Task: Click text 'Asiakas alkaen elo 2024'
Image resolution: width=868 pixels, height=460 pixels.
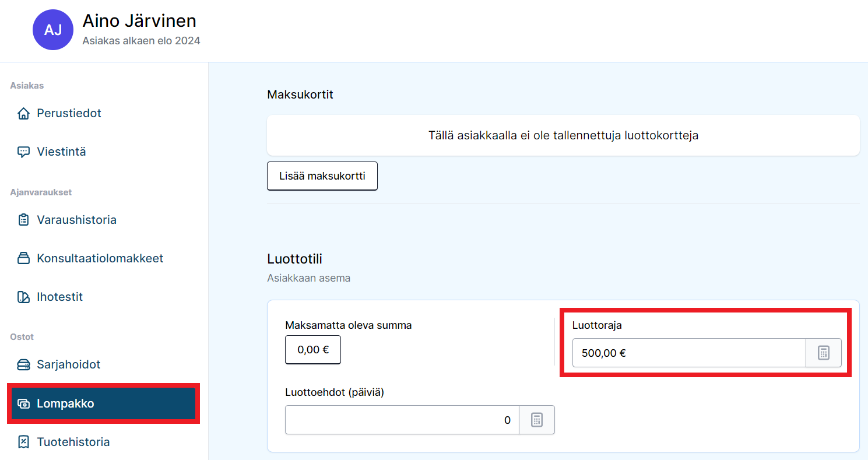Action: [141, 41]
